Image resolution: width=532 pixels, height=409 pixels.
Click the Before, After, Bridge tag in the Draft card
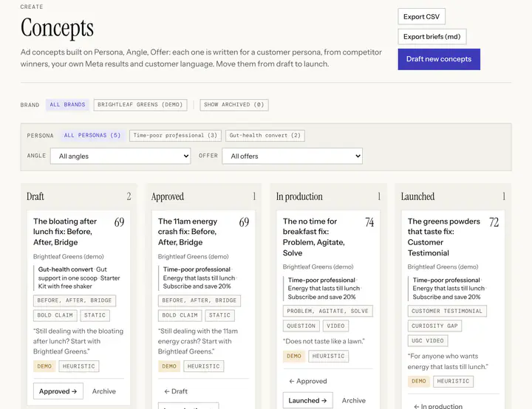pos(75,300)
